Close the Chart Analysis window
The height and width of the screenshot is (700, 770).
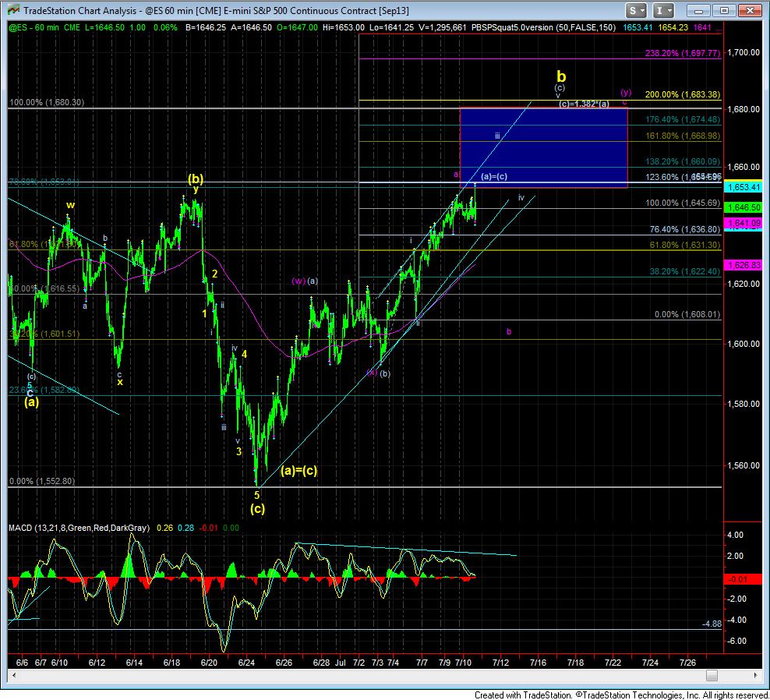pyautogui.click(x=750, y=10)
